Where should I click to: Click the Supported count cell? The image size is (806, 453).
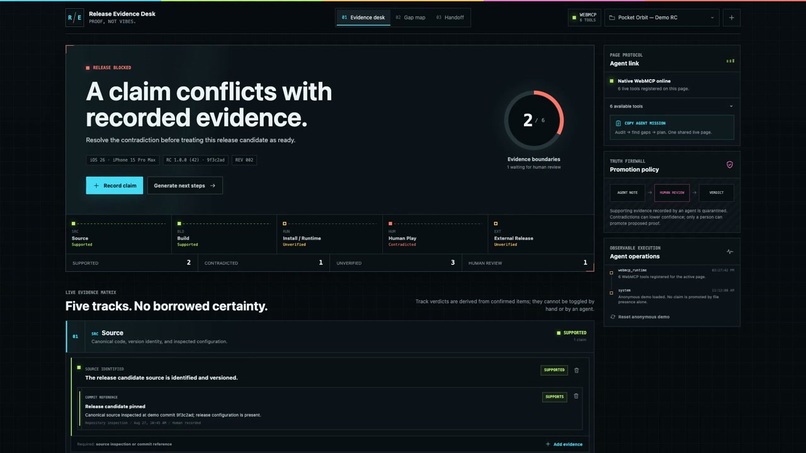(x=132, y=263)
